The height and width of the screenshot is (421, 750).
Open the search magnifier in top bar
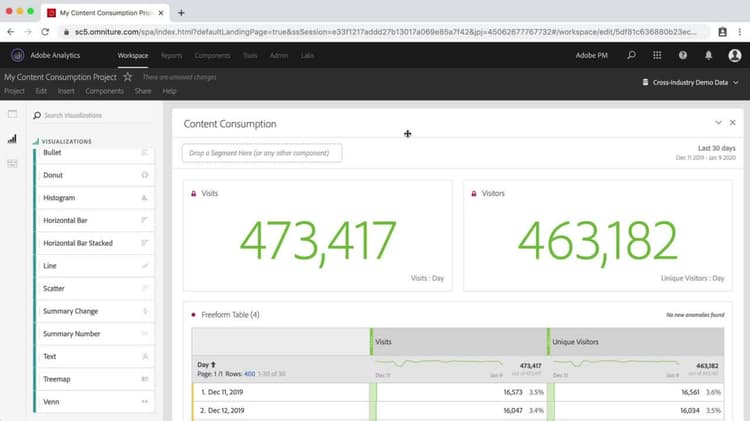(631, 55)
